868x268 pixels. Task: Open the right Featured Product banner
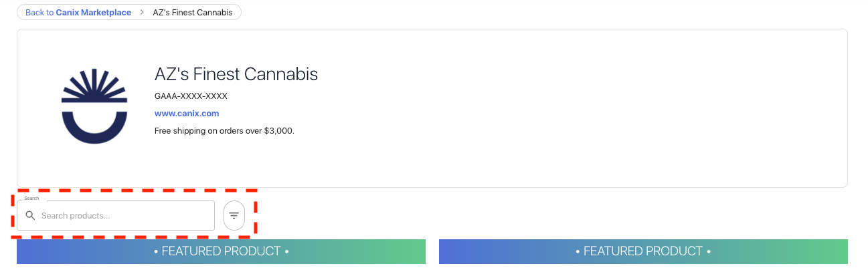tap(643, 252)
